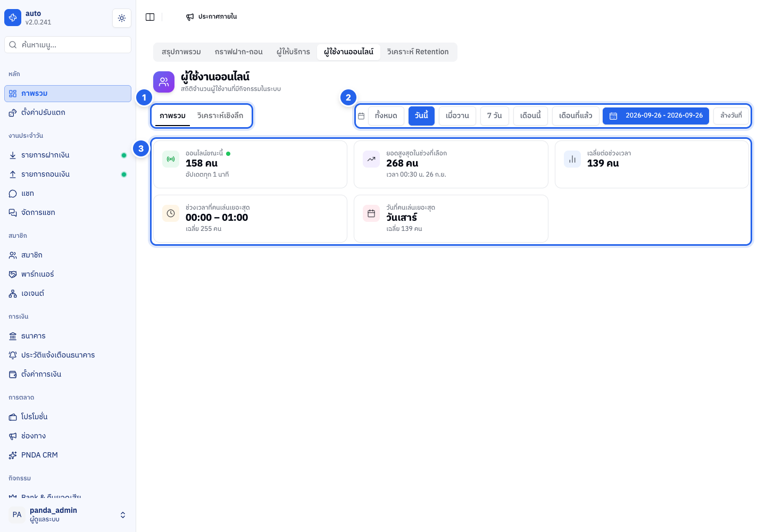Image resolution: width=766 pixels, height=532 pixels.
Task: Toggle the light/dark theme sun icon
Action: [122, 18]
